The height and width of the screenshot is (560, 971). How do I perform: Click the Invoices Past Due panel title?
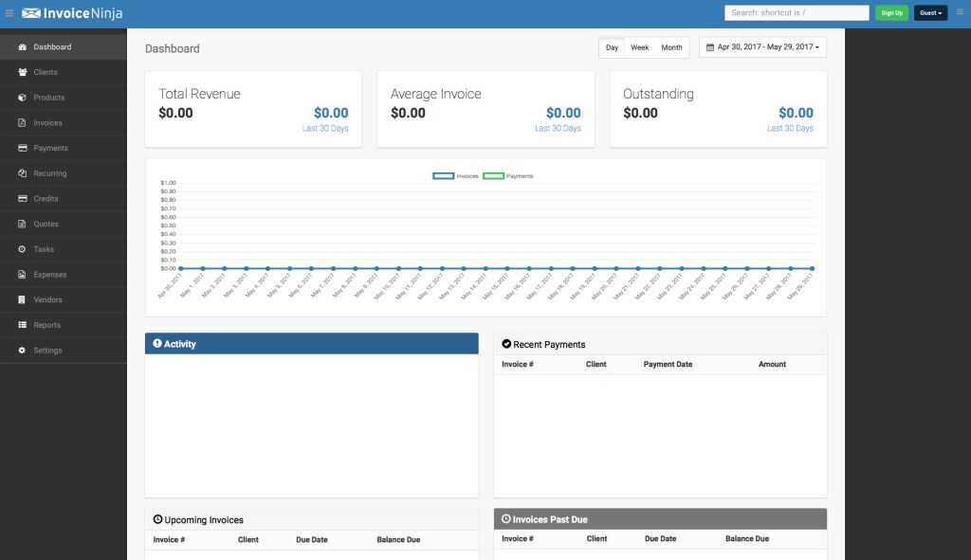(550, 520)
